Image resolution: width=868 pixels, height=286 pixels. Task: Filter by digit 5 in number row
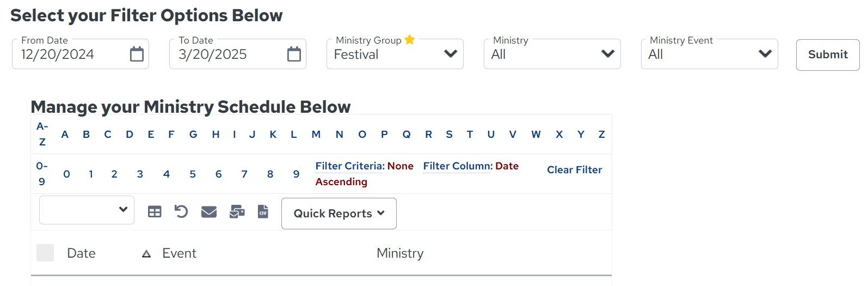coord(193,174)
